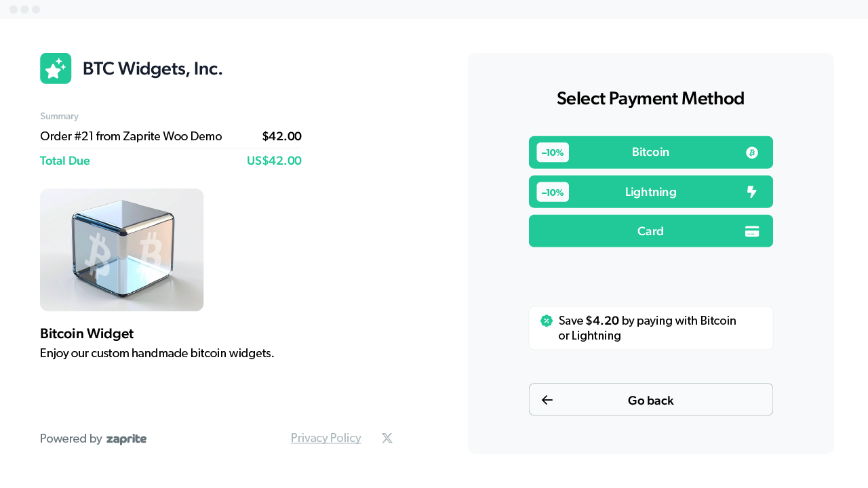Open the Privacy Policy
Screen dimensions: 868x488
click(325, 437)
